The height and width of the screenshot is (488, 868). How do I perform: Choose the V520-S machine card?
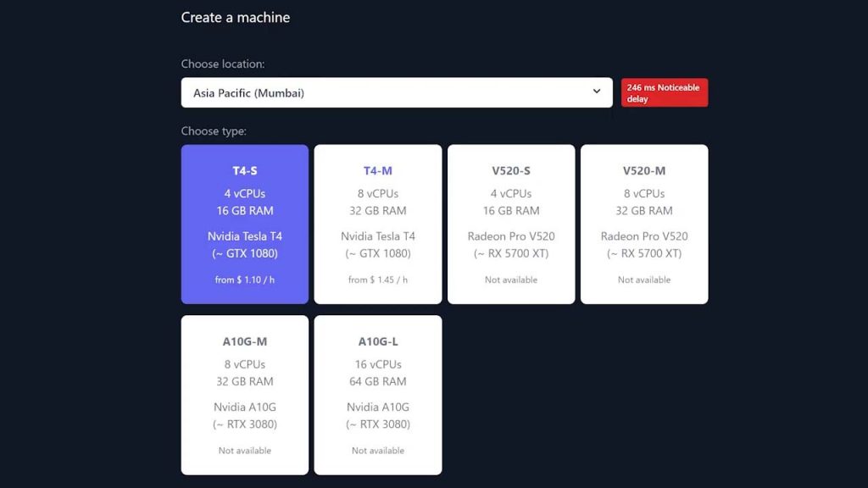click(x=511, y=224)
